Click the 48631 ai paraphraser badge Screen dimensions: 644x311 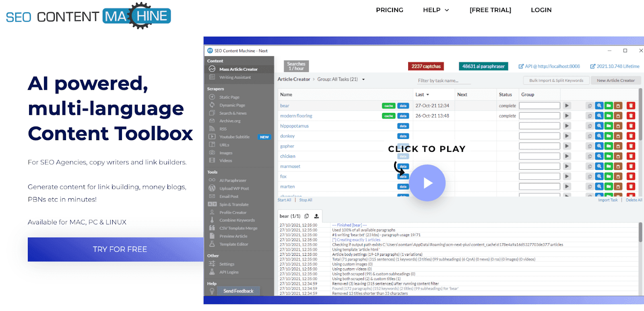coord(483,66)
